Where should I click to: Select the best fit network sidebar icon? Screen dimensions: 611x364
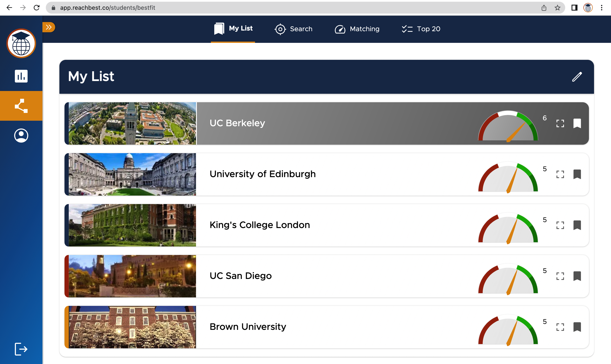(x=21, y=106)
